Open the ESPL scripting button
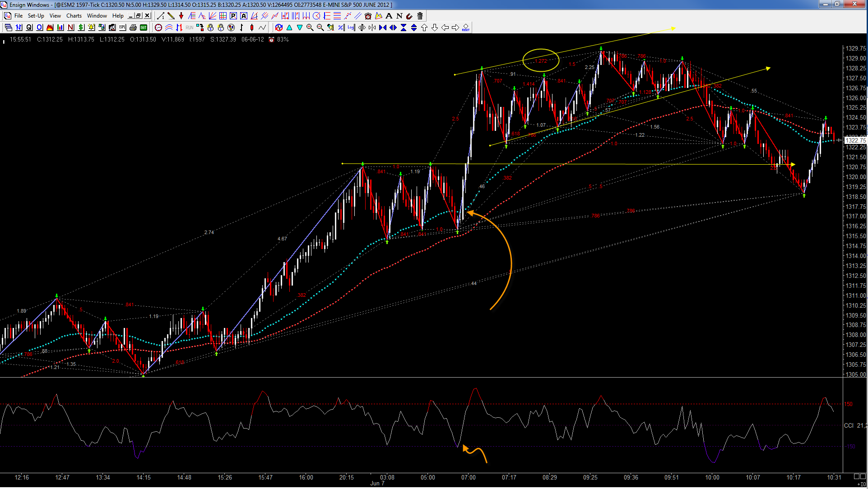Screen dimensions: 868x489 coord(123,28)
